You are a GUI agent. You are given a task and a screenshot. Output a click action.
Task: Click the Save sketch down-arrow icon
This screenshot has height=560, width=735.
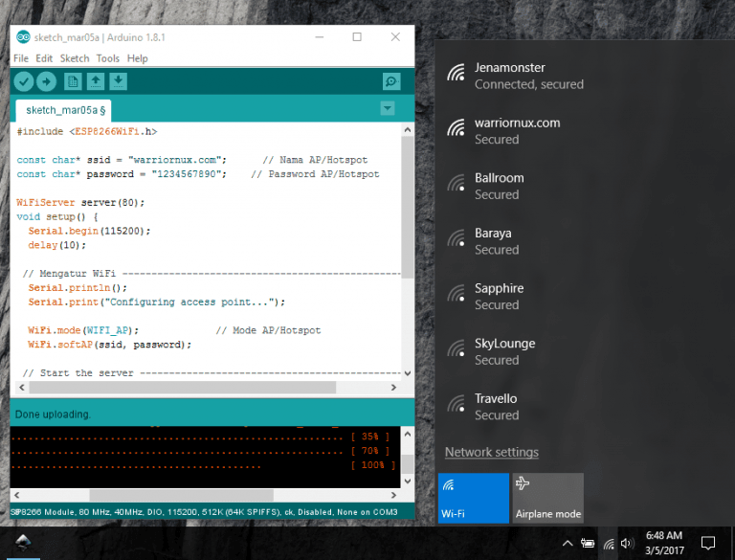pos(118,81)
